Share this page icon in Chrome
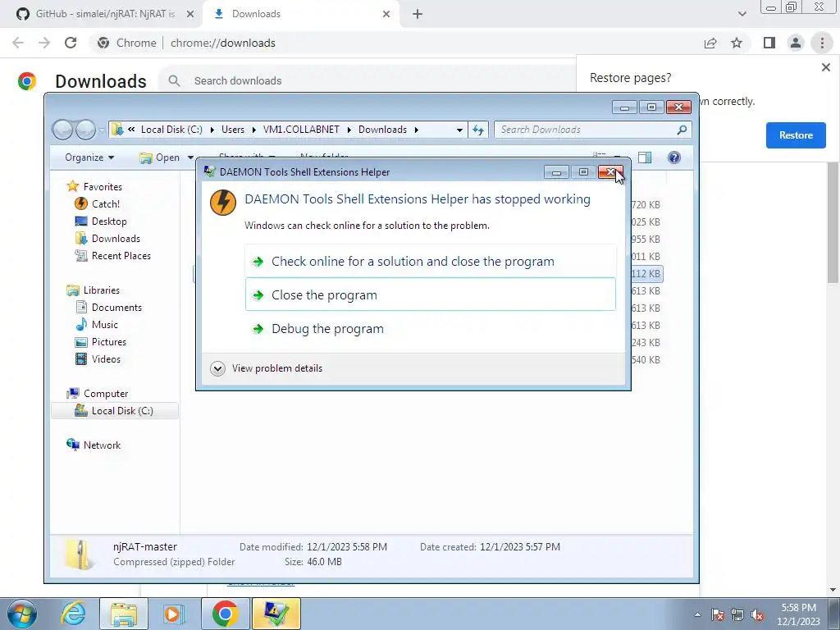The image size is (840, 630). tap(710, 43)
